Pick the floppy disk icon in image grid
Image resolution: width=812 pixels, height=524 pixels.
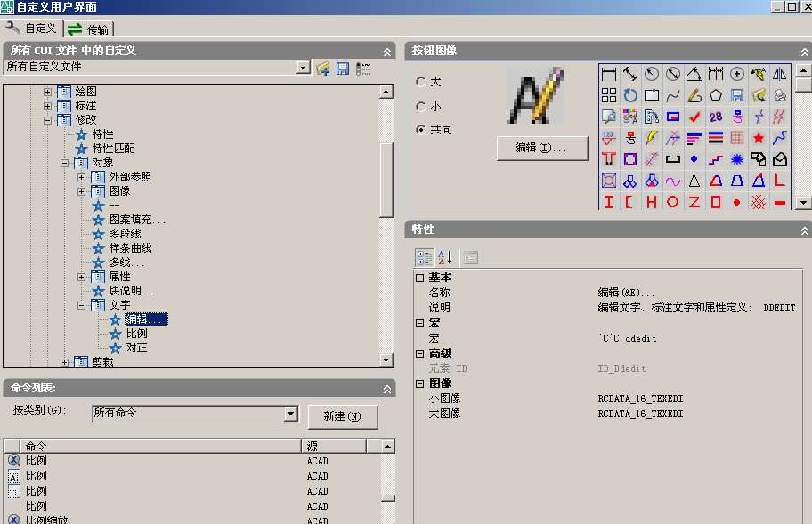(x=737, y=95)
